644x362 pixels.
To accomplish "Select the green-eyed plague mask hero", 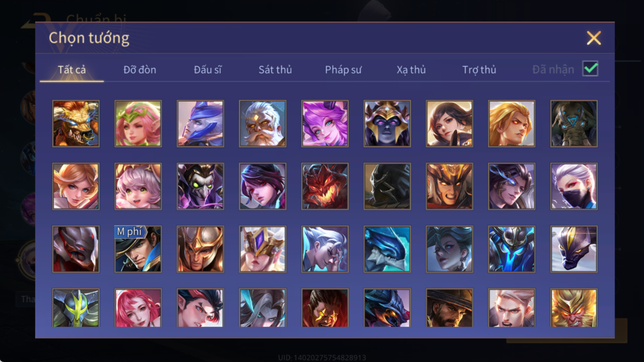I will (201, 186).
